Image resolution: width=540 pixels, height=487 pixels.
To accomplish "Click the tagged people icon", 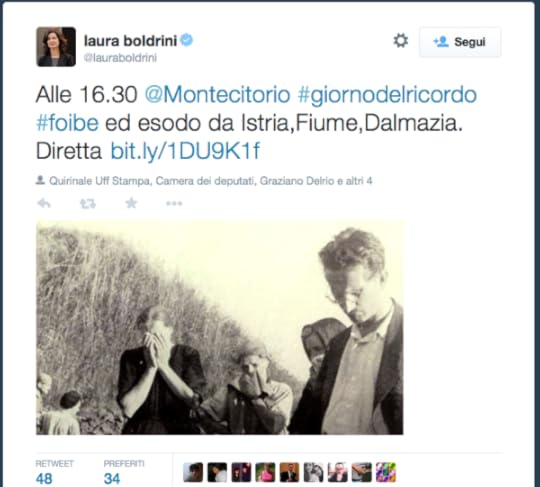I will [40, 180].
